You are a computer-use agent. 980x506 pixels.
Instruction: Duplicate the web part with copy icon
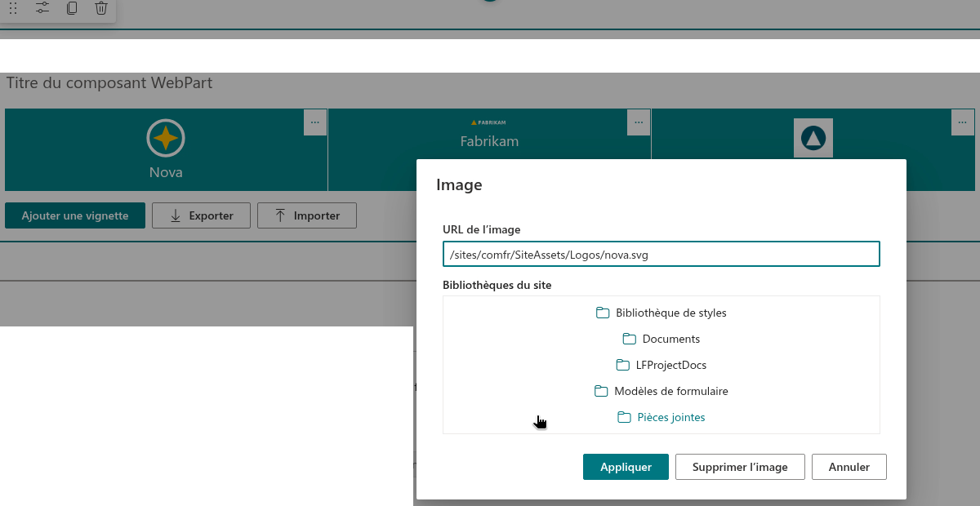click(72, 8)
